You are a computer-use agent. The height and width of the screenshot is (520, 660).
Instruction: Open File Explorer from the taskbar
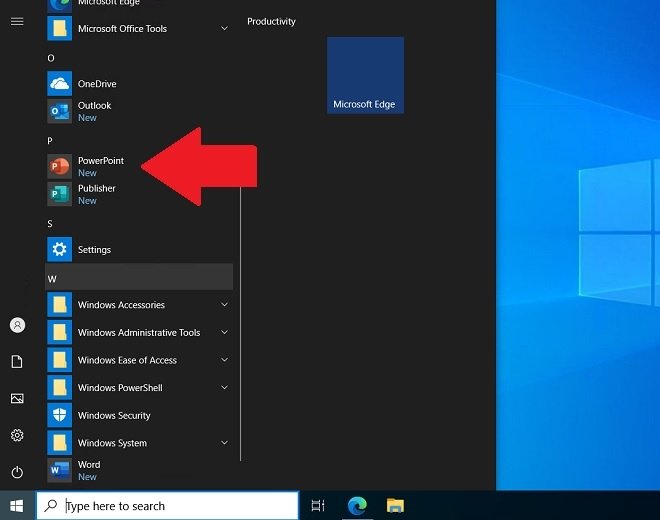395,505
